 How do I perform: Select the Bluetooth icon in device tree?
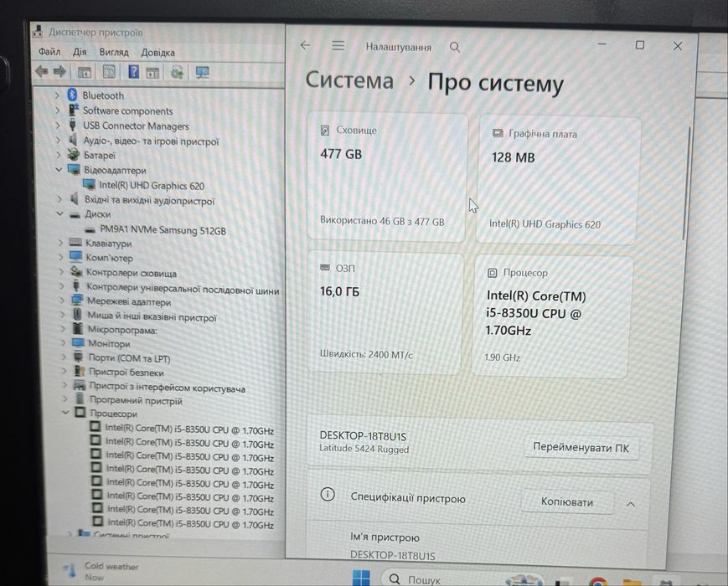[x=72, y=95]
